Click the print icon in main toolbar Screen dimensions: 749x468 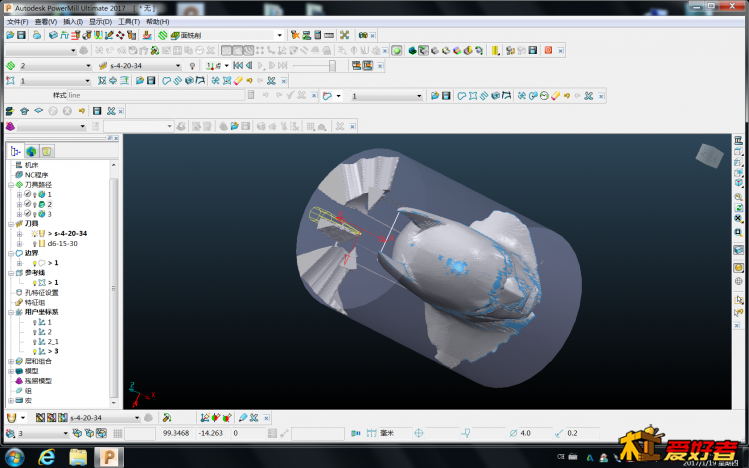(x=37, y=35)
